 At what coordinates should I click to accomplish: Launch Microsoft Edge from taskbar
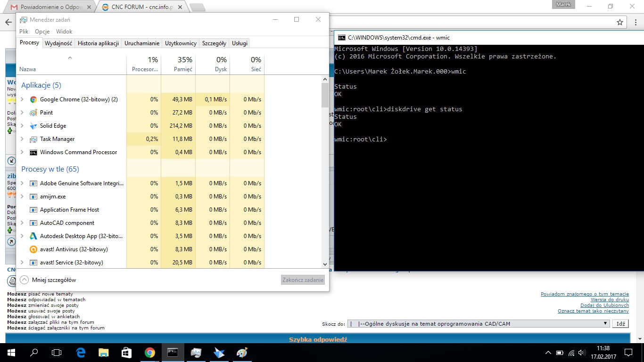pos(81,353)
